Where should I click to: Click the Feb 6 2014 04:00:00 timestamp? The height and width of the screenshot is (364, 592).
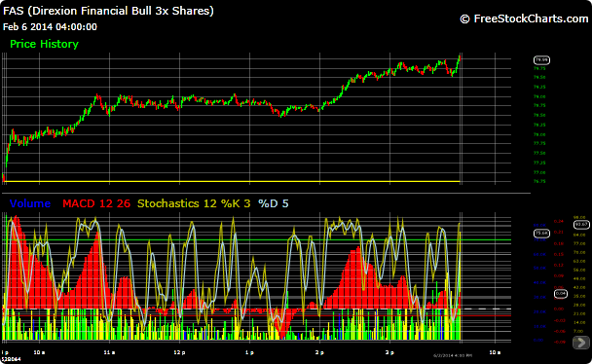pos(50,27)
